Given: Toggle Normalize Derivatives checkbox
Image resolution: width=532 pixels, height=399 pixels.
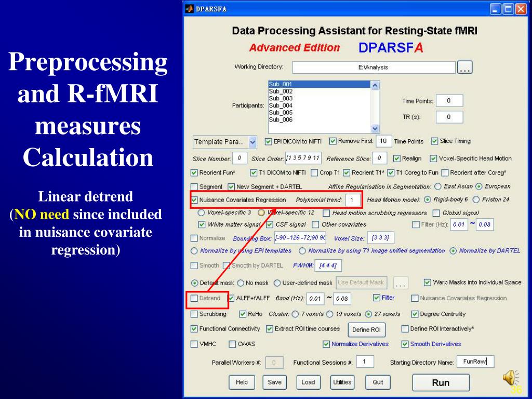Looking at the screenshot, I should pyautogui.click(x=326, y=344).
